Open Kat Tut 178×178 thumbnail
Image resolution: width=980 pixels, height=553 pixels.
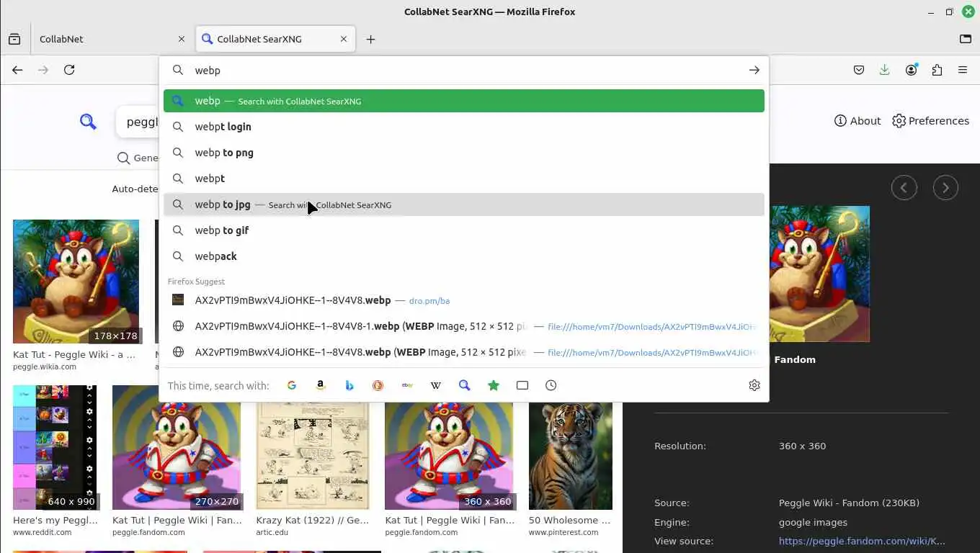[x=76, y=282]
